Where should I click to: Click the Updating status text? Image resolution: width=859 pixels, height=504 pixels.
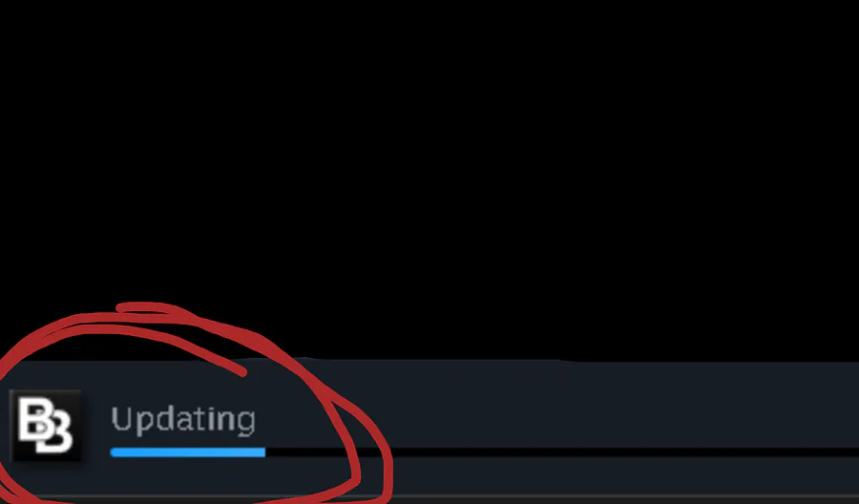183,420
